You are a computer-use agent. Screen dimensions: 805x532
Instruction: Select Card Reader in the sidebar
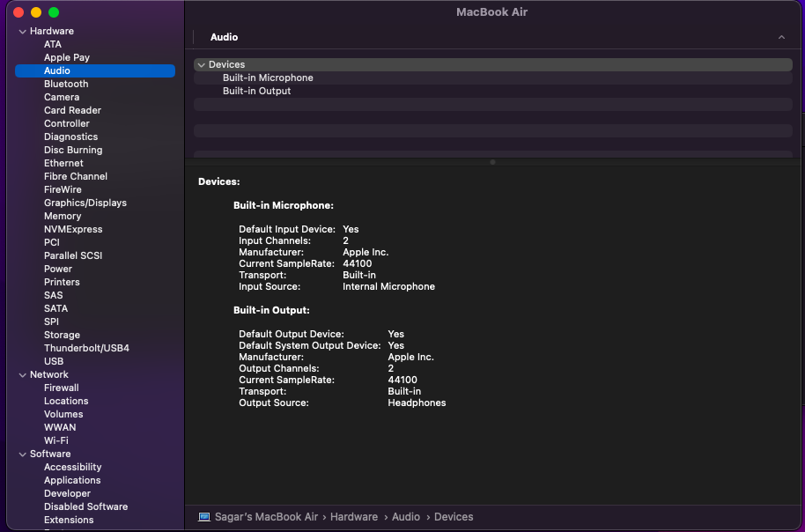[x=72, y=110]
